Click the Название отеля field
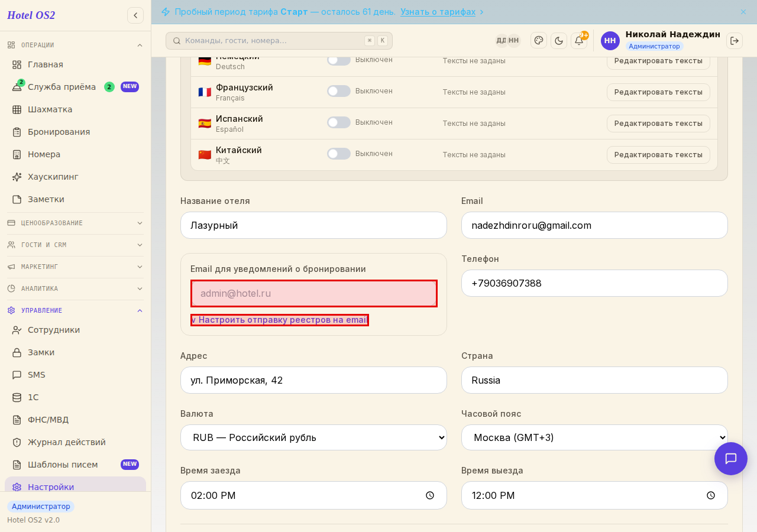 click(313, 225)
